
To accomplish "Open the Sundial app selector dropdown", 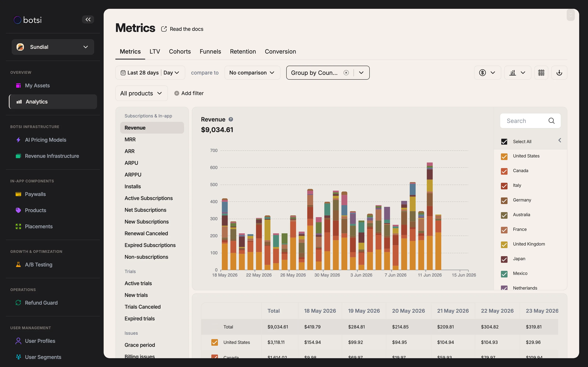I will pyautogui.click(x=53, y=47).
